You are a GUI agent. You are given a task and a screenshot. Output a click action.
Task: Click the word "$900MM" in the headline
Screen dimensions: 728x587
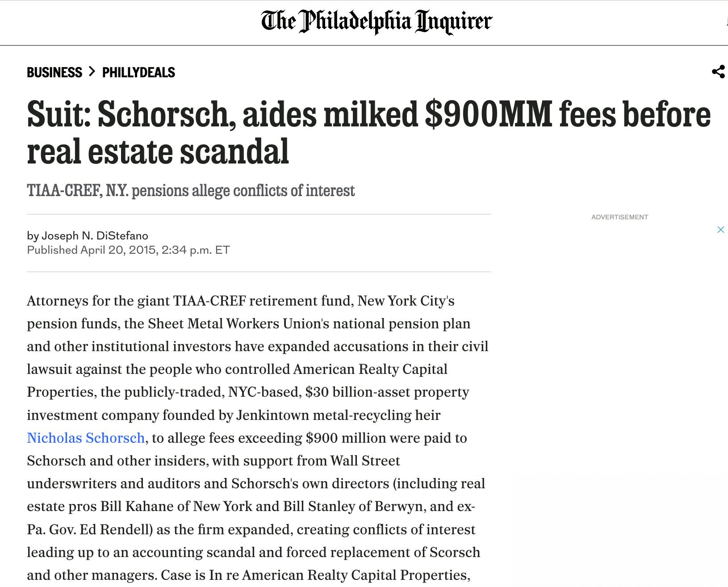click(x=488, y=114)
